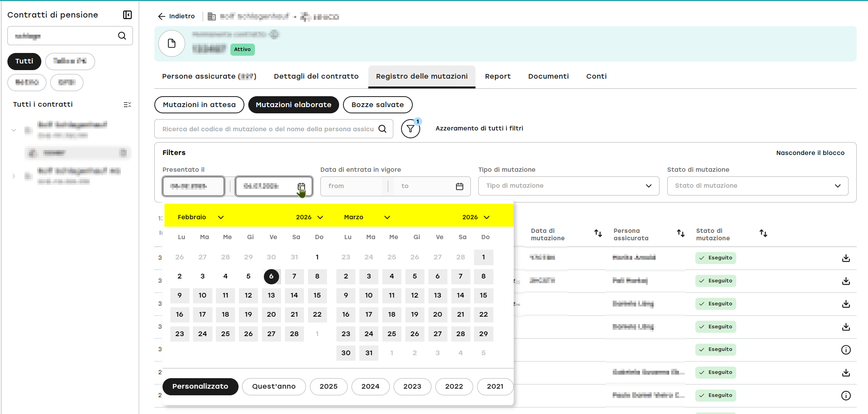Sort by Stato di mutazione column
The image size is (868, 414).
(763, 233)
